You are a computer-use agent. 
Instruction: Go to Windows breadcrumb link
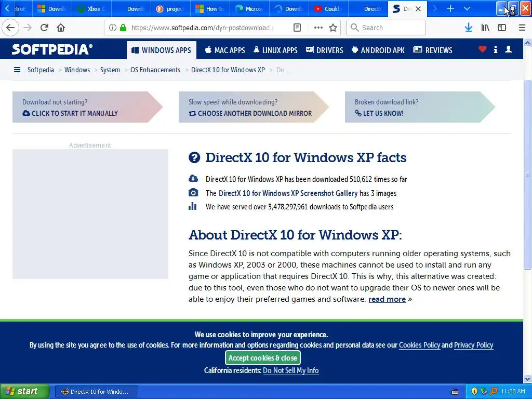tap(77, 70)
